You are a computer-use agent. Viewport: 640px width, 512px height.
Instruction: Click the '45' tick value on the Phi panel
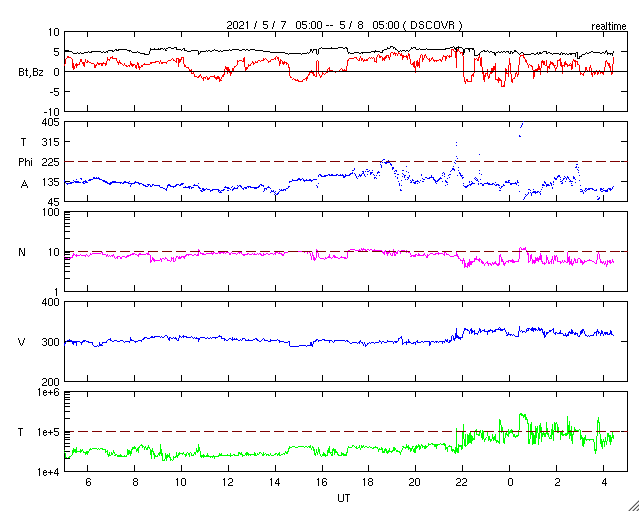click(x=53, y=202)
